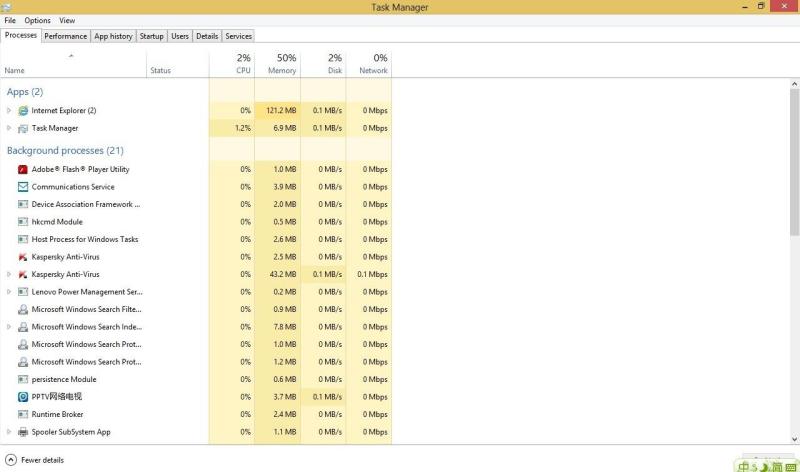Click the Chinese input method tray icon

pos(744,466)
